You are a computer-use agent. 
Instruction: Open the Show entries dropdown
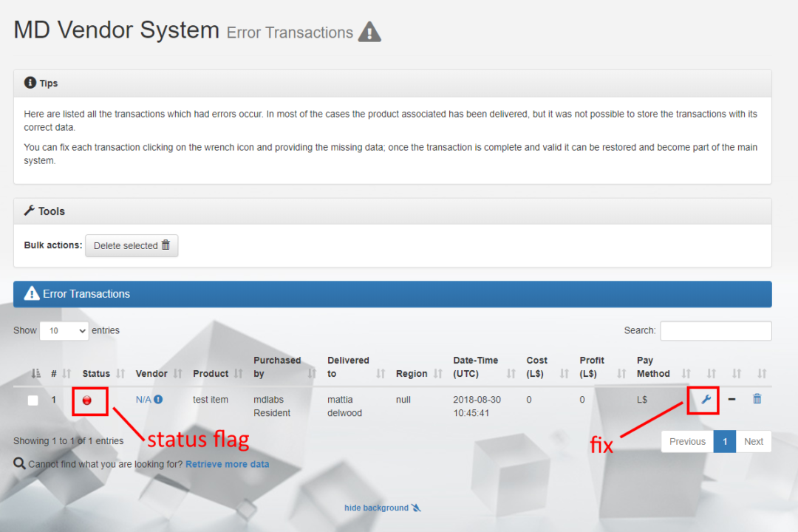click(64, 330)
